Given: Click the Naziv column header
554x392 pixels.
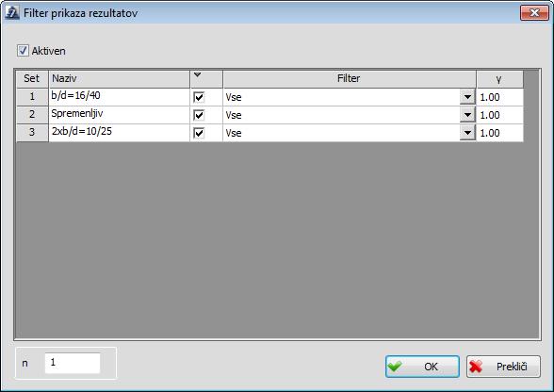Looking at the screenshot, I should [x=119, y=79].
